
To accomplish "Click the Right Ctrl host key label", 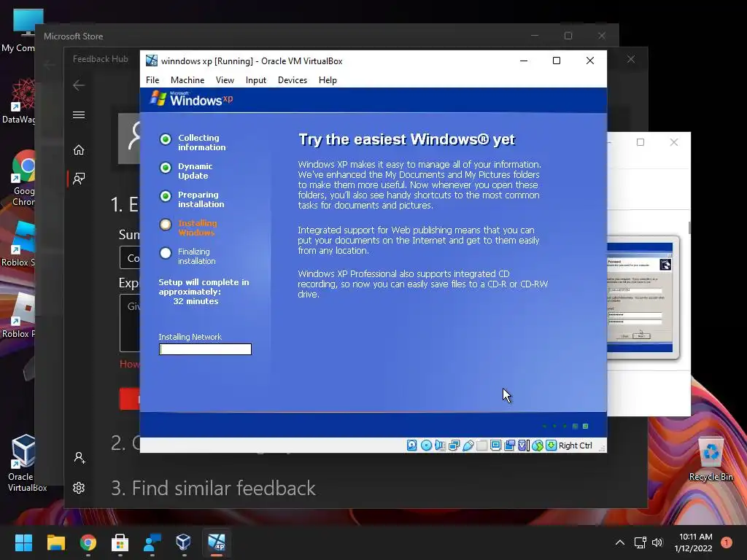I will [576, 446].
